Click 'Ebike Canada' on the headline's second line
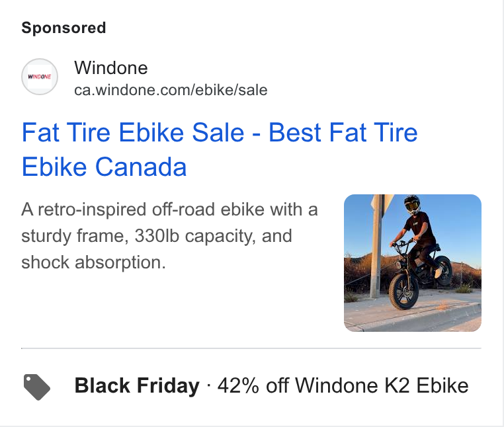The height and width of the screenshot is (427, 504). coord(104,167)
